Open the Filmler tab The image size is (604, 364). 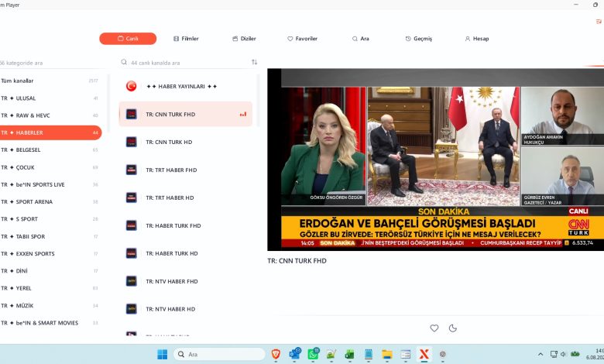tap(186, 39)
